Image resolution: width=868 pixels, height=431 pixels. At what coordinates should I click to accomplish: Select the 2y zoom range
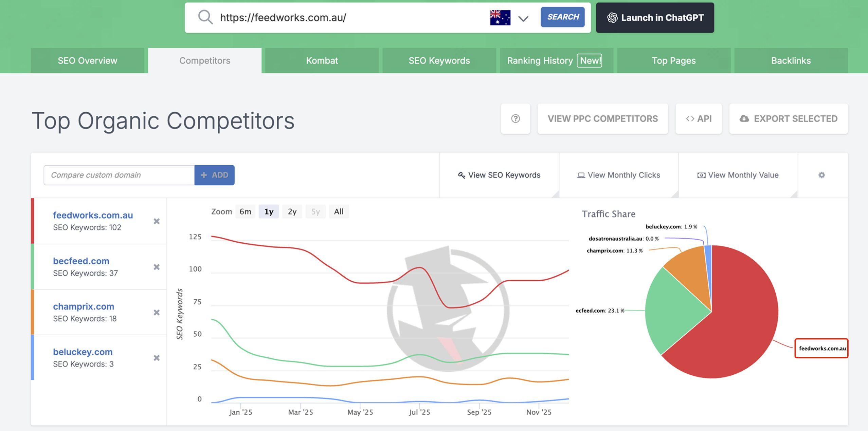(292, 212)
